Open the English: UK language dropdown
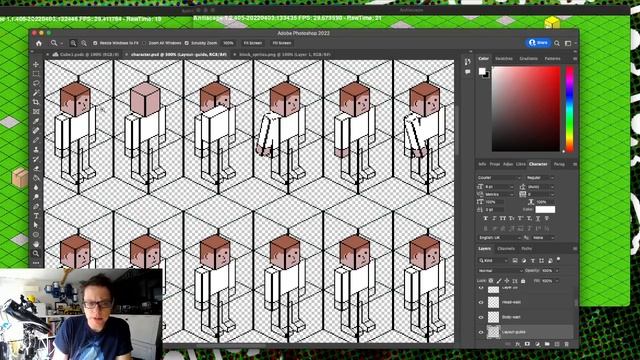Screen dimensions: 640x360 pos(499,238)
